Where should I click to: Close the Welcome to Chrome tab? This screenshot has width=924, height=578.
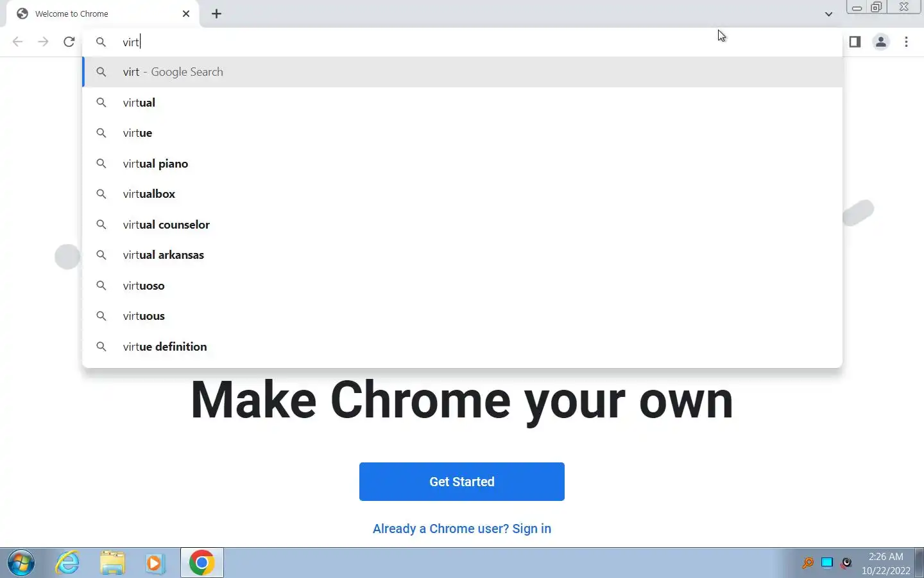186,13
